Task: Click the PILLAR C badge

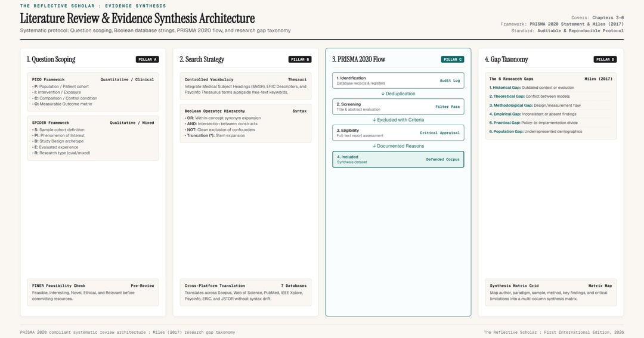Action: pos(453,59)
